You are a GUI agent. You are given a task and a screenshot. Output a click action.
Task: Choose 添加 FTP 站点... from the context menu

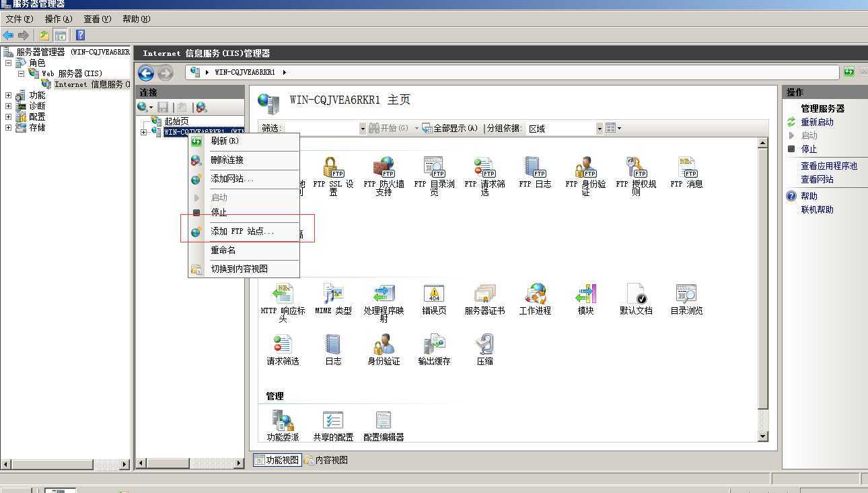click(244, 232)
